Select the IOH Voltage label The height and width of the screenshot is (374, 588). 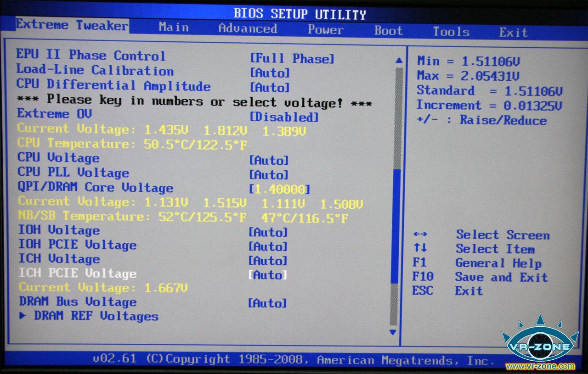(59, 230)
